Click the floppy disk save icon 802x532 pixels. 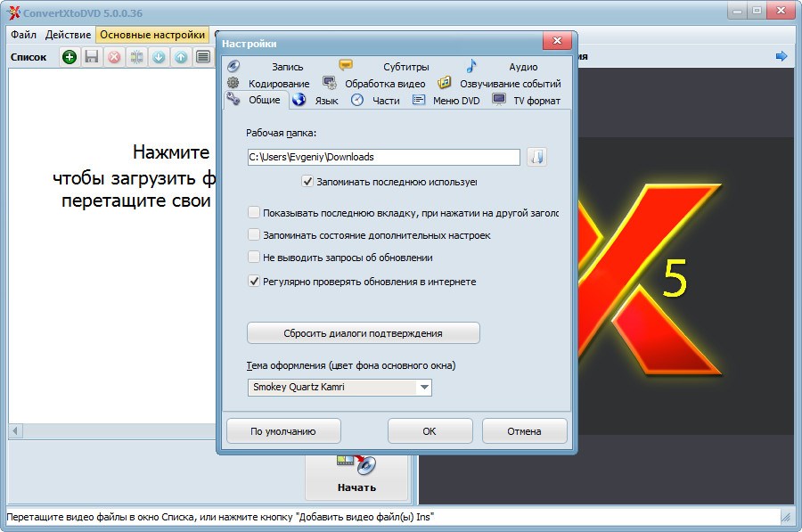click(92, 57)
